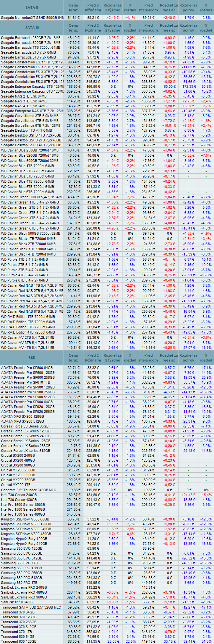Select "Rozdiel za polrok" header in SATA III table
Screen dimensions: 214x644
188,28
